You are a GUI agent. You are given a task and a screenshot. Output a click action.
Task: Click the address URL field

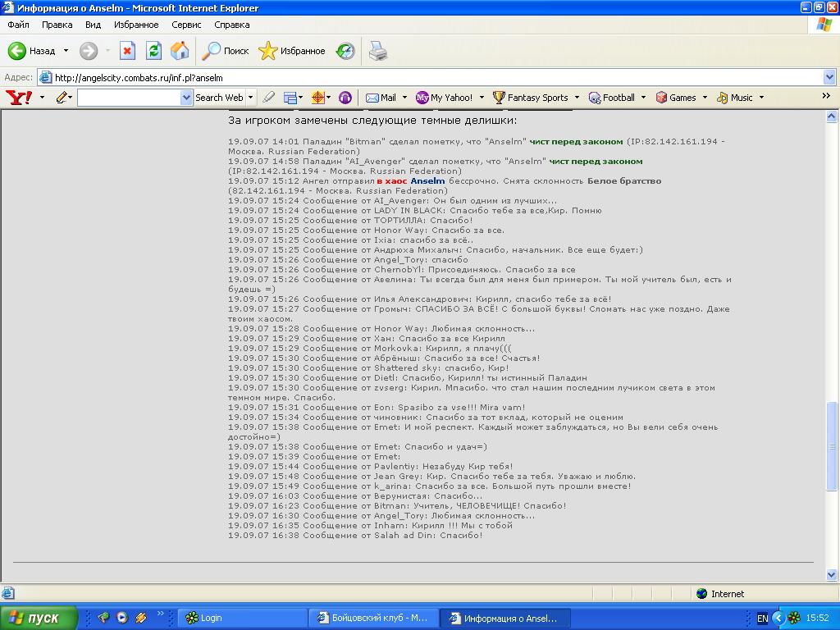[438, 78]
